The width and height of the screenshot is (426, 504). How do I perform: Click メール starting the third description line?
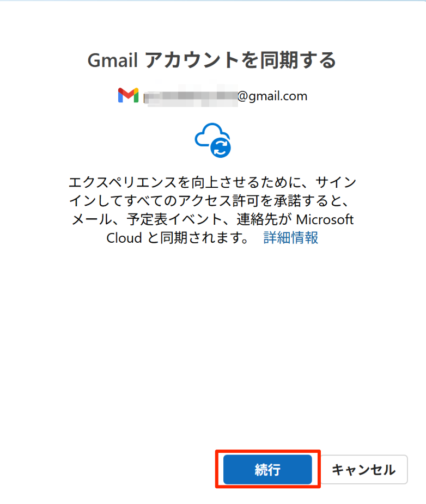pyautogui.click(x=92, y=219)
